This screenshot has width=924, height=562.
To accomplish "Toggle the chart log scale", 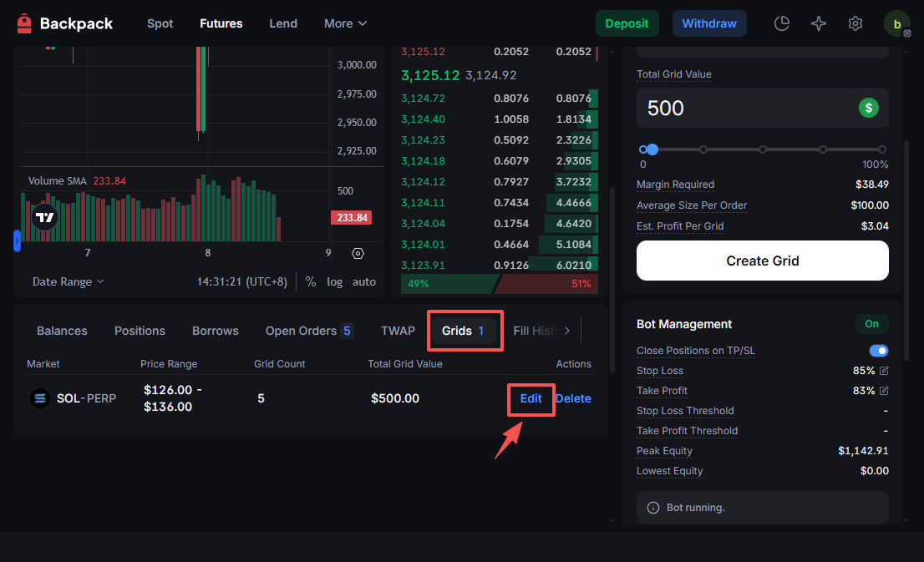I will tap(335, 282).
